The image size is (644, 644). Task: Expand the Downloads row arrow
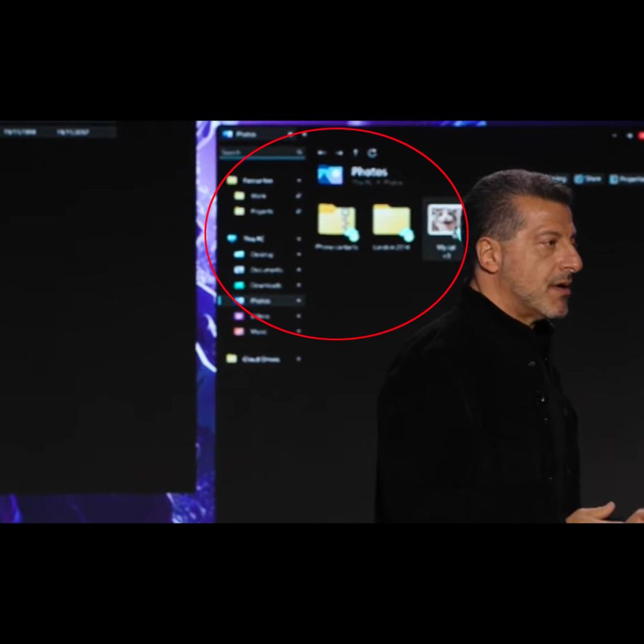pyautogui.click(x=299, y=285)
